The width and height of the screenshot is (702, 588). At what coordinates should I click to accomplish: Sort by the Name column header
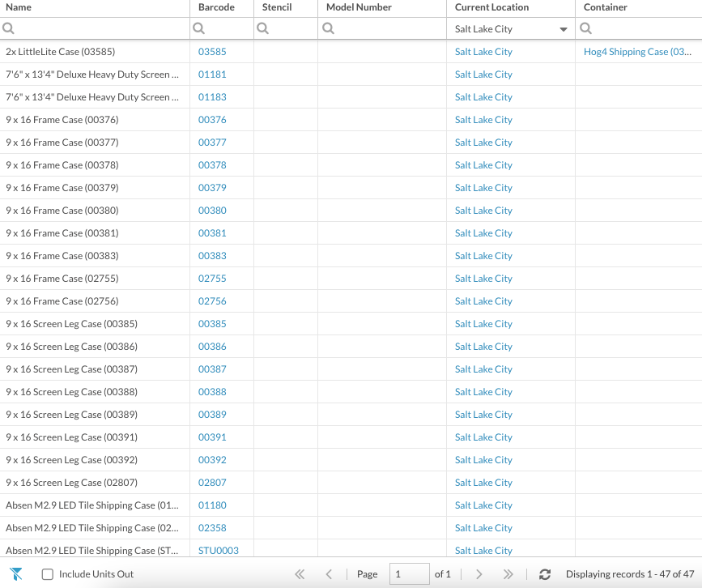19,7
